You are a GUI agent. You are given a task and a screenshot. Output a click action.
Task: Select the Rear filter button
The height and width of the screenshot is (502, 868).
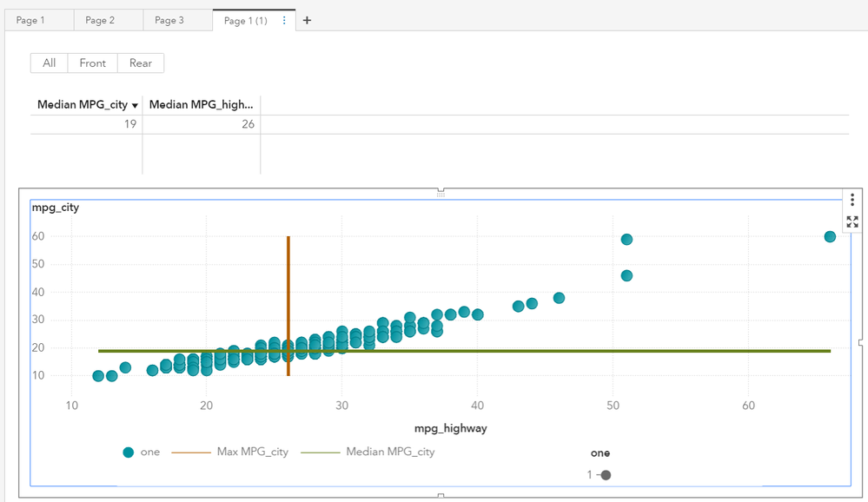pos(141,63)
